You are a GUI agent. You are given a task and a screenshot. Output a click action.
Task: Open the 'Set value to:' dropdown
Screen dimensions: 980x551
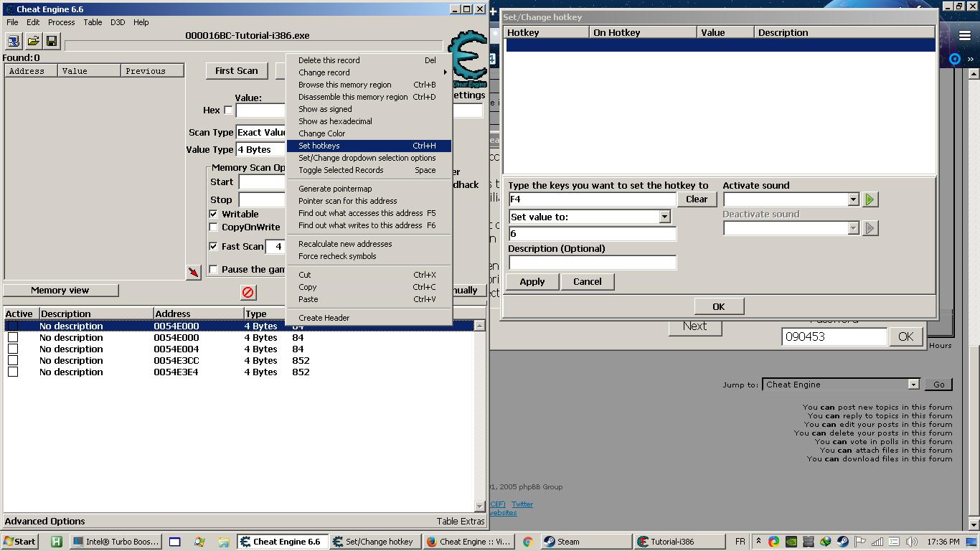point(664,217)
